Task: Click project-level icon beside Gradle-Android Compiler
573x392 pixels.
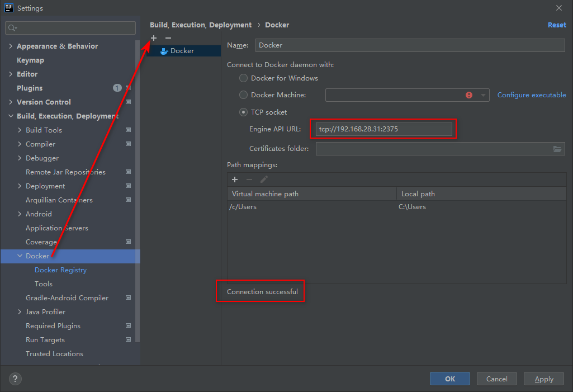Action: point(128,297)
